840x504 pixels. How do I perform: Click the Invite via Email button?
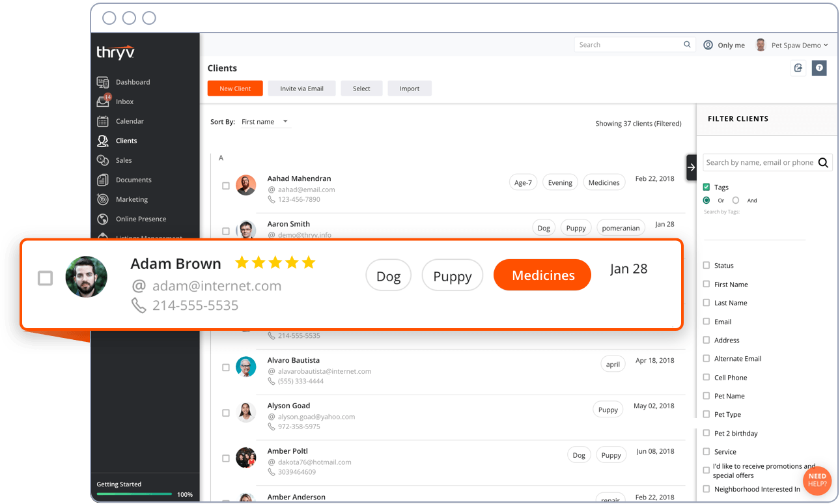tap(301, 88)
